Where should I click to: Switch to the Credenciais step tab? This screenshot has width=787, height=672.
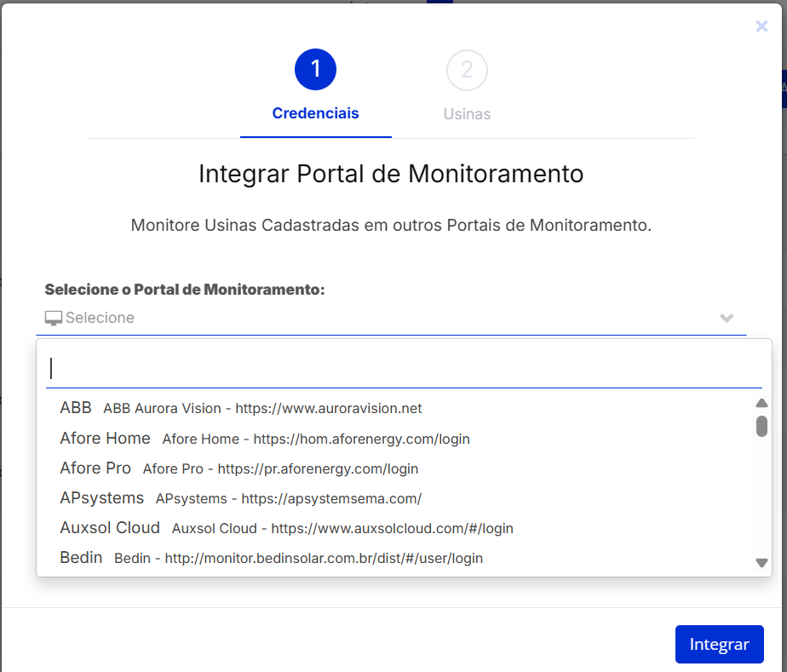tap(315, 113)
